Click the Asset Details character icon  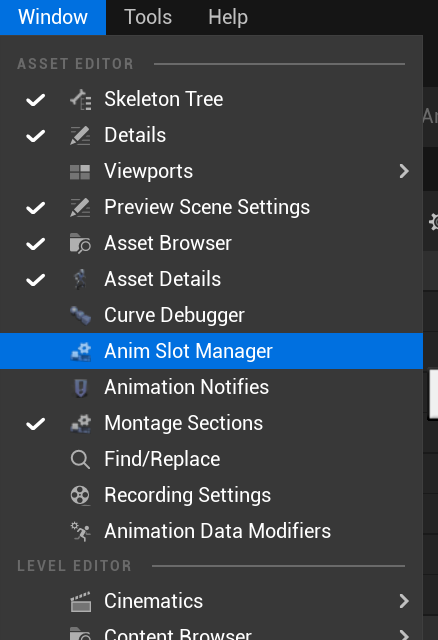[80, 279]
